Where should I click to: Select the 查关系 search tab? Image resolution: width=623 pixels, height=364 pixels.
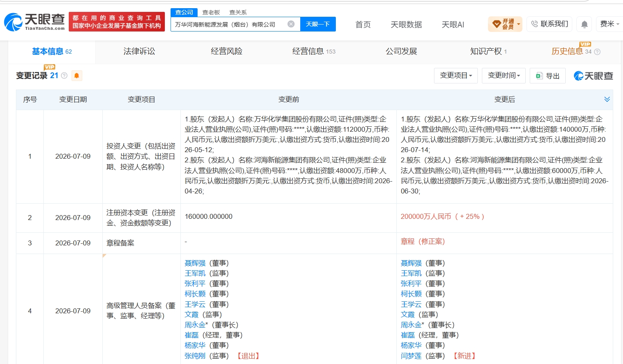point(238,12)
